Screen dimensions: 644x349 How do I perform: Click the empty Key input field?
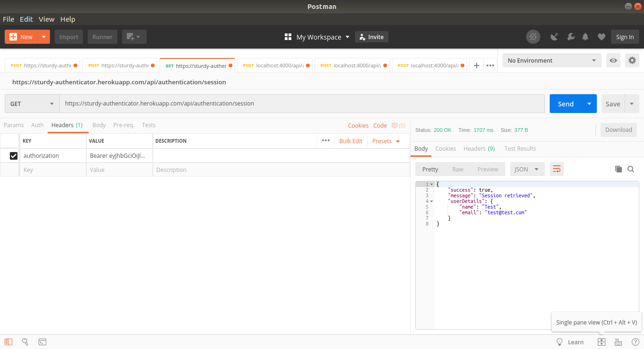tap(53, 170)
